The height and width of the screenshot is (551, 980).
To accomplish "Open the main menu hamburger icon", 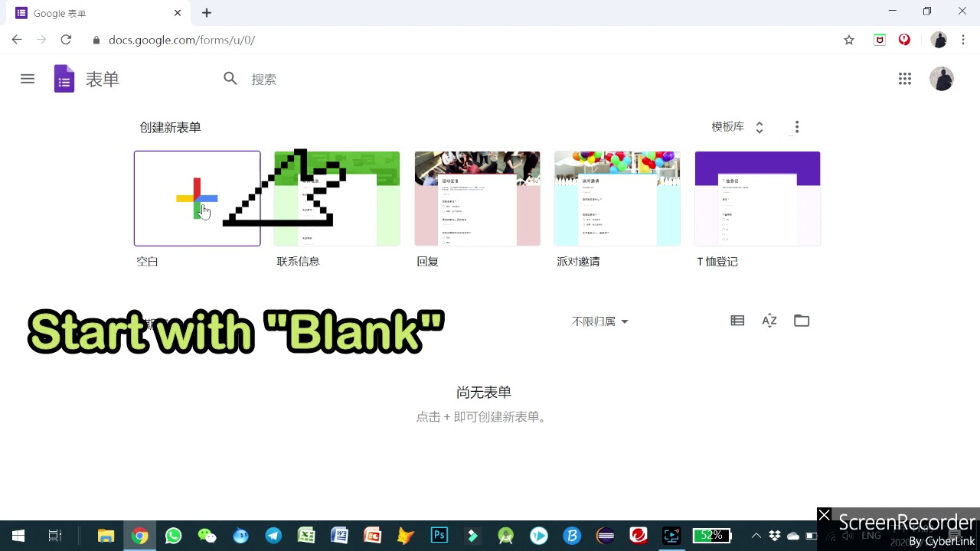I will click(x=28, y=79).
